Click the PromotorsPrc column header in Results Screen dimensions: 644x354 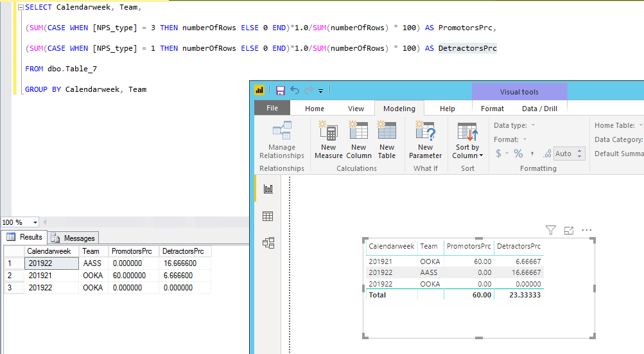(134, 251)
